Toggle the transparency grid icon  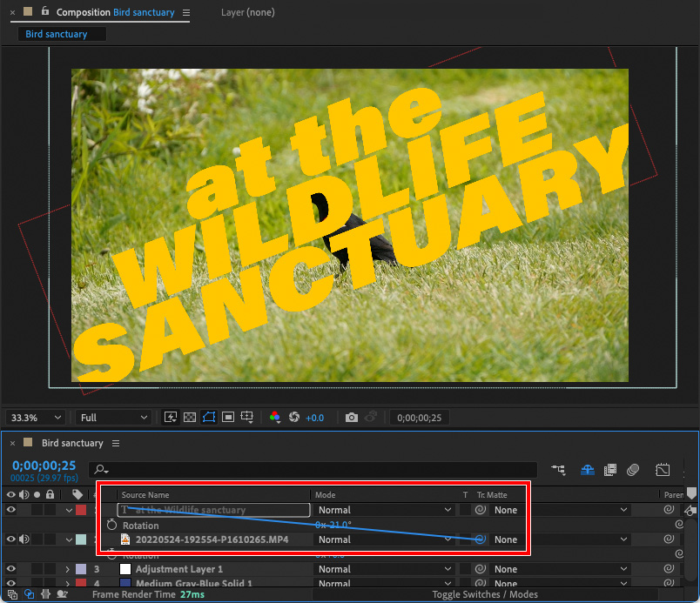(190, 418)
